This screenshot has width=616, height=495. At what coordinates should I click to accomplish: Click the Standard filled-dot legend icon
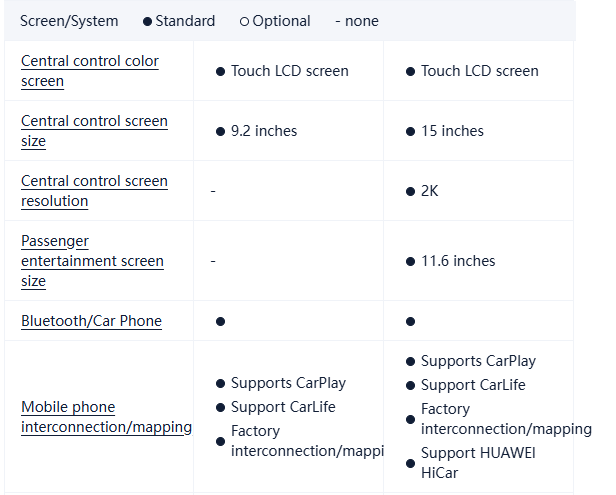click(x=147, y=21)
